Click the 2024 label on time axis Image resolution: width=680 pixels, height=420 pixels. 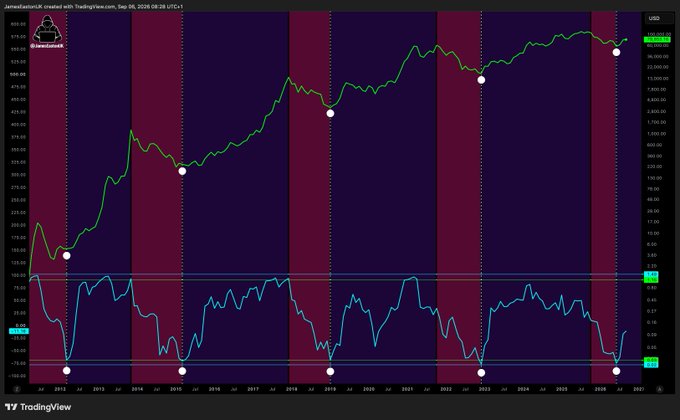tap(523, 389)
